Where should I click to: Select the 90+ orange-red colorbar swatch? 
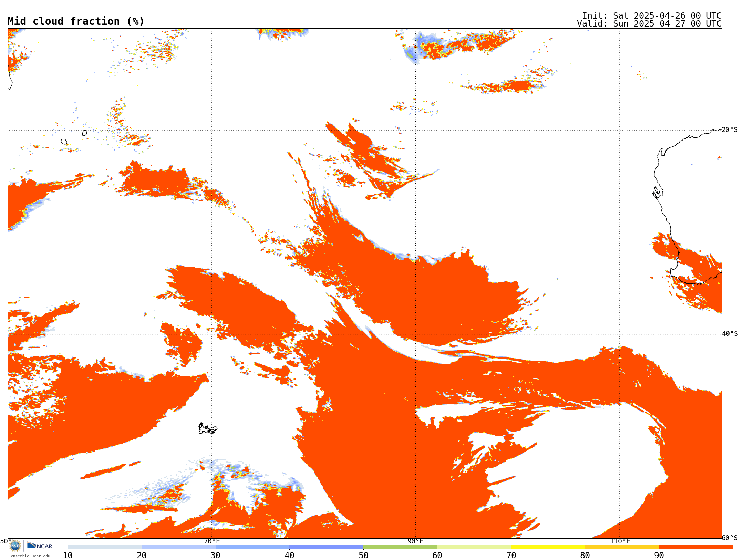click(696, 547)
